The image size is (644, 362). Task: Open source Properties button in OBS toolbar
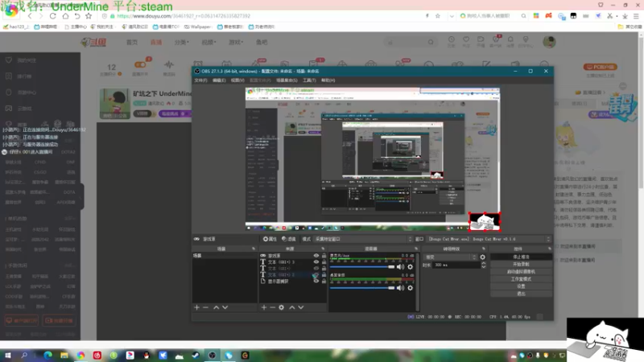(270, 239)
